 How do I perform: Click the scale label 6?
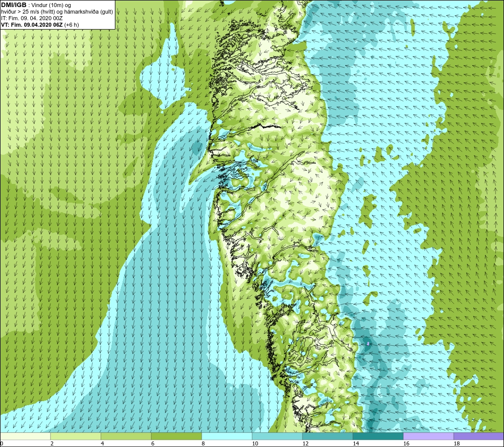(153, 443)
